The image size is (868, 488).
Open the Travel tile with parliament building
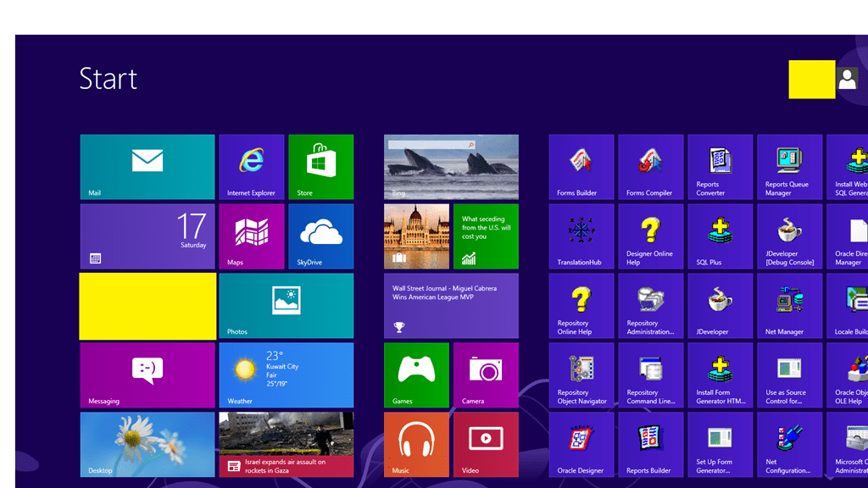[416, 236]
